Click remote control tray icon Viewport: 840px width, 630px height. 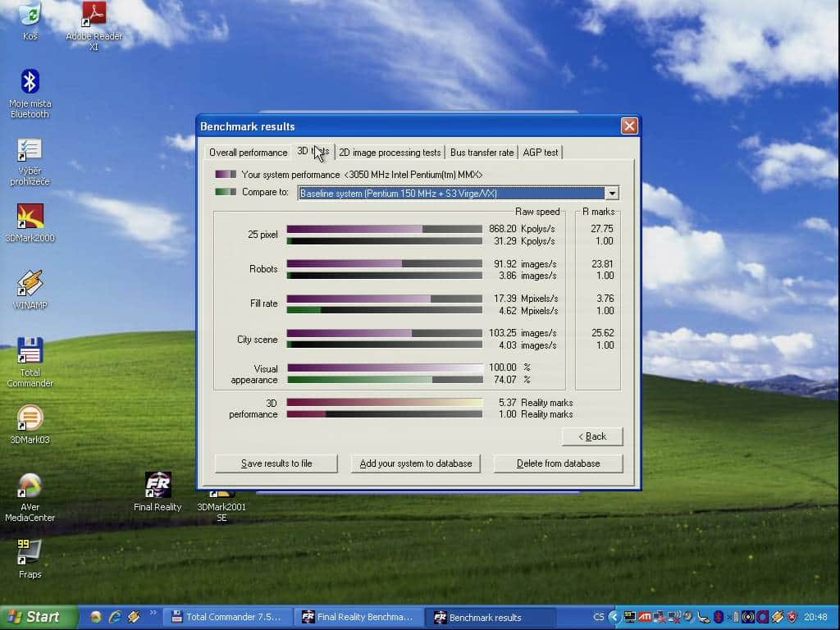click(734, 617)
